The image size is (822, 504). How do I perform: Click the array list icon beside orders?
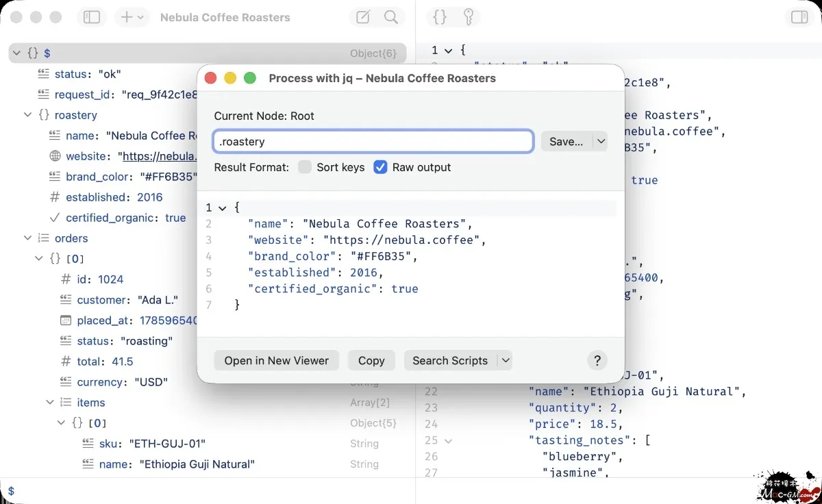[44, 238]
